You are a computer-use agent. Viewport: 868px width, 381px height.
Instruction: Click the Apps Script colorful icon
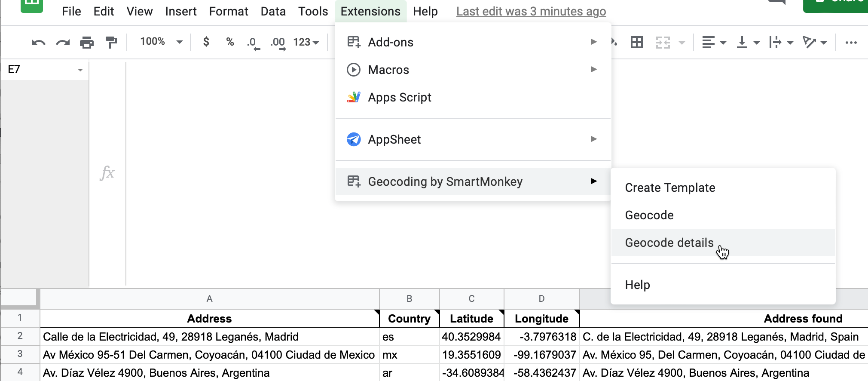point(354,97)
